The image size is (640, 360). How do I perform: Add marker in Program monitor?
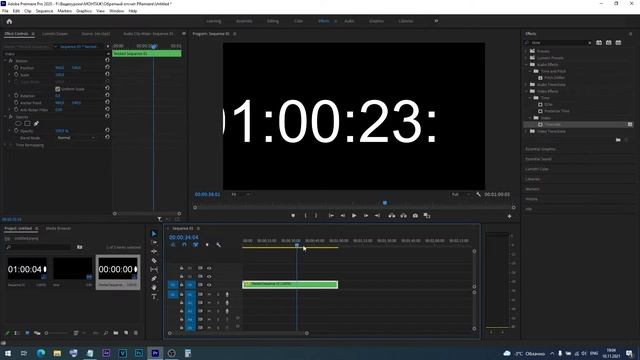tap(293, 216)
